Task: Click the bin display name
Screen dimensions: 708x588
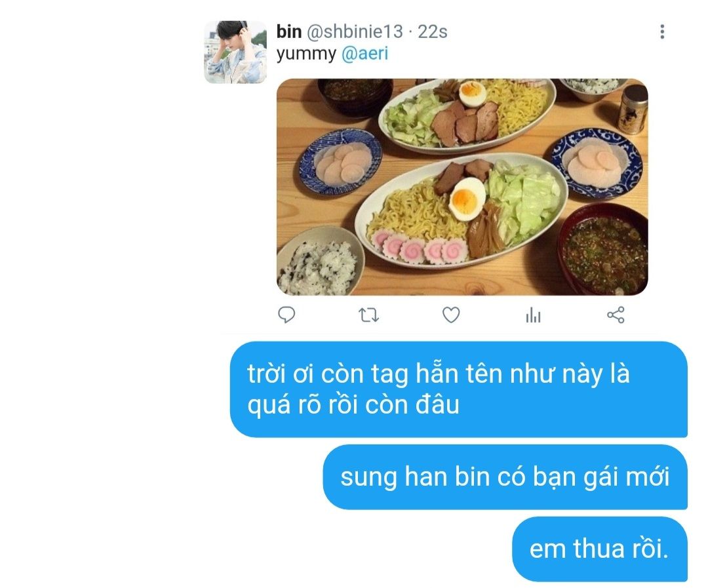Action: [289, 31]
